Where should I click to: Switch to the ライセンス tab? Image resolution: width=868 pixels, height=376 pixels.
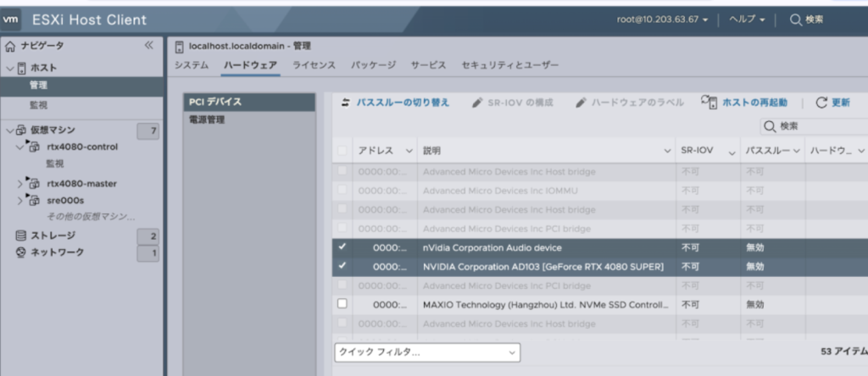pos(314,65)
